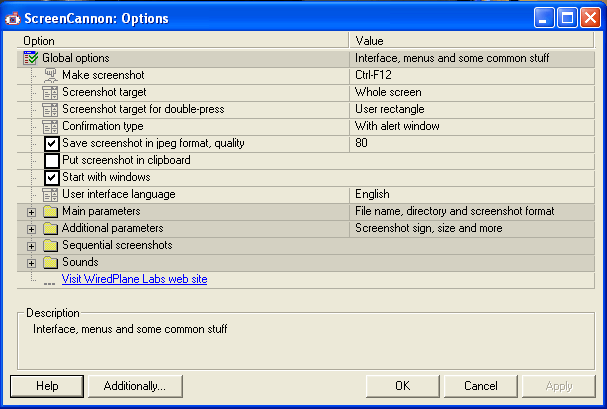607x409 pixels.
Task: Expand the Additional parameters group
Action: pyautogui.click(x=31, y=229)
